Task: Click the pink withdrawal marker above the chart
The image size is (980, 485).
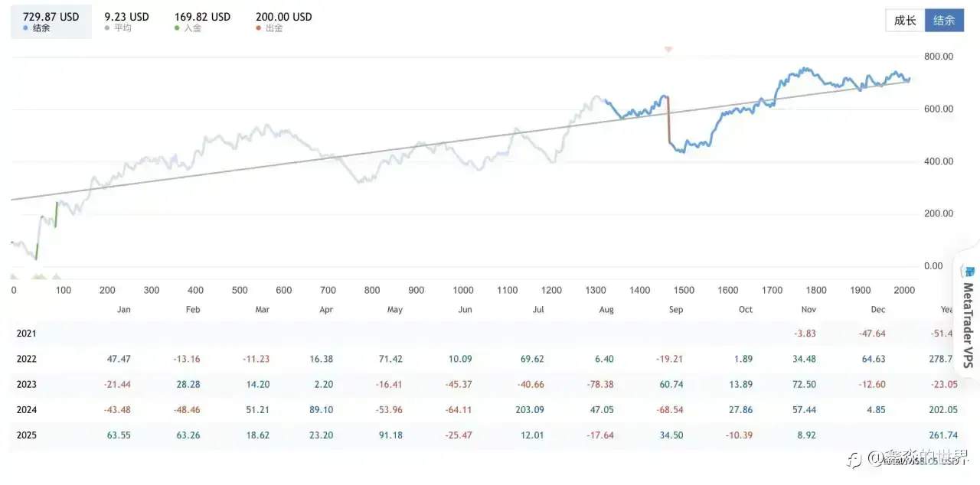Action: click(x=668, y=50)
